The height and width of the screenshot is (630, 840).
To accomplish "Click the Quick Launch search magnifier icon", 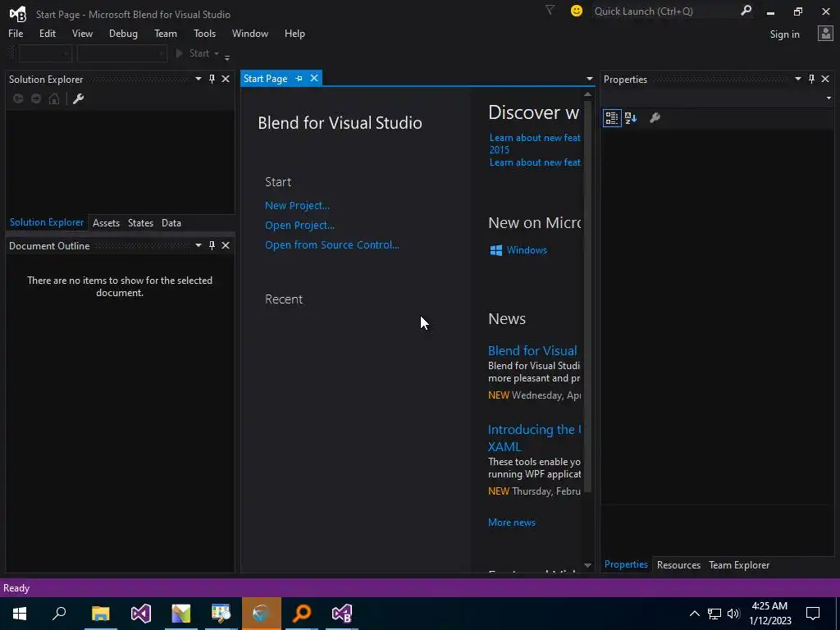I will (746, 11).
